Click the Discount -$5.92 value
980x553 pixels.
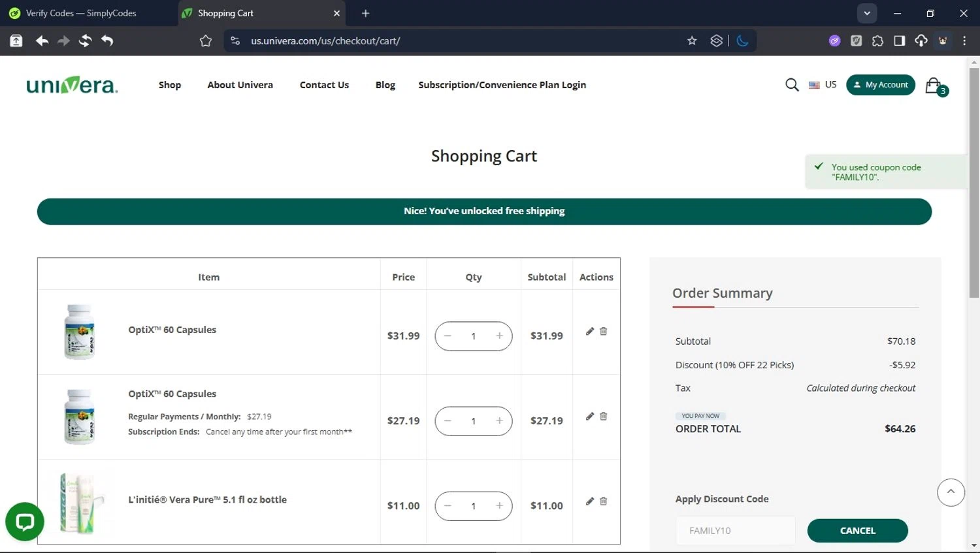pos(902,365)
